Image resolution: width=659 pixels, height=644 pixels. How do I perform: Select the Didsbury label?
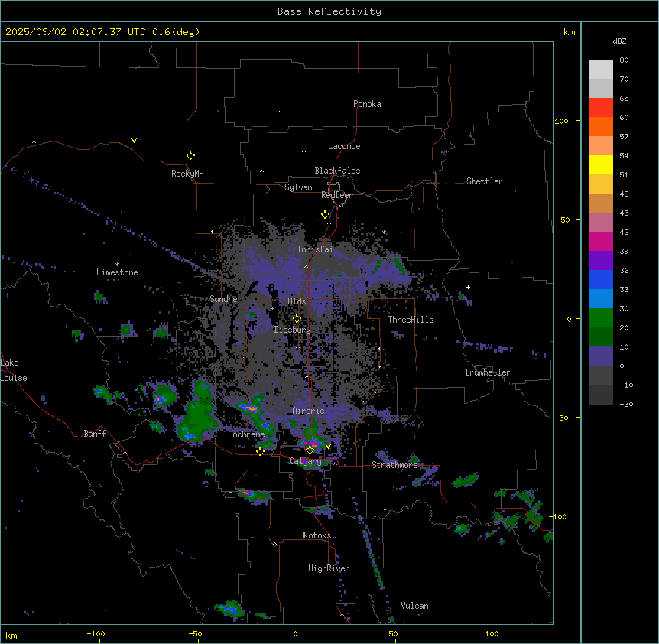coord(293,330)
